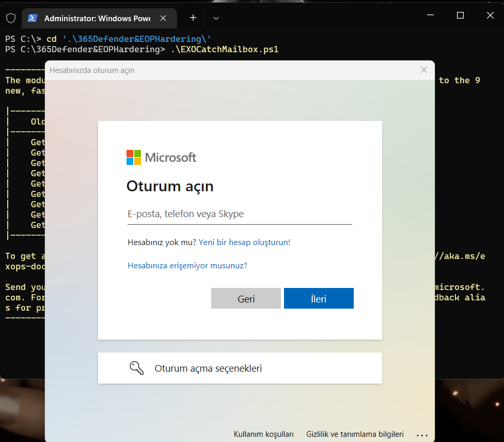Click the "cd '.\365Defender&EOPHardering\'" command line

[129, 39]
